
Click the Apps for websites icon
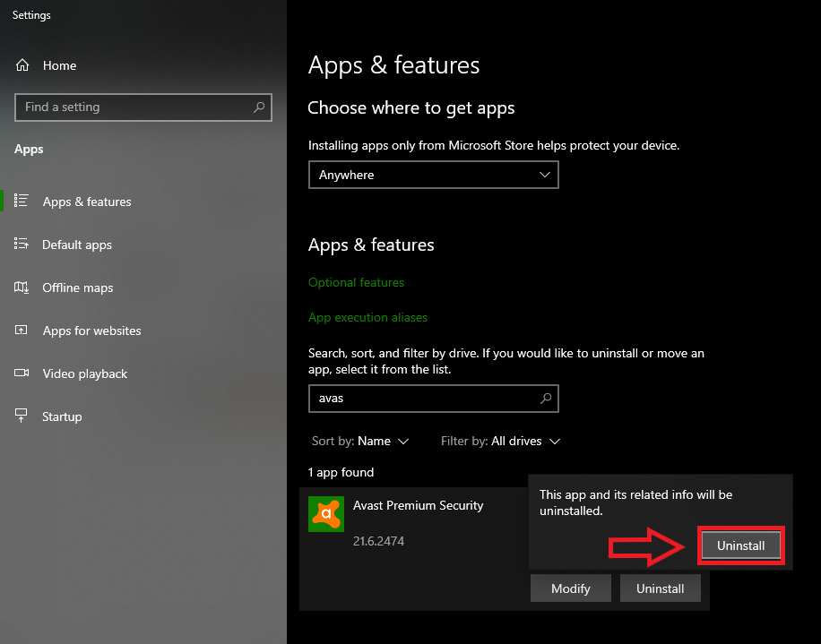point(21,331)
